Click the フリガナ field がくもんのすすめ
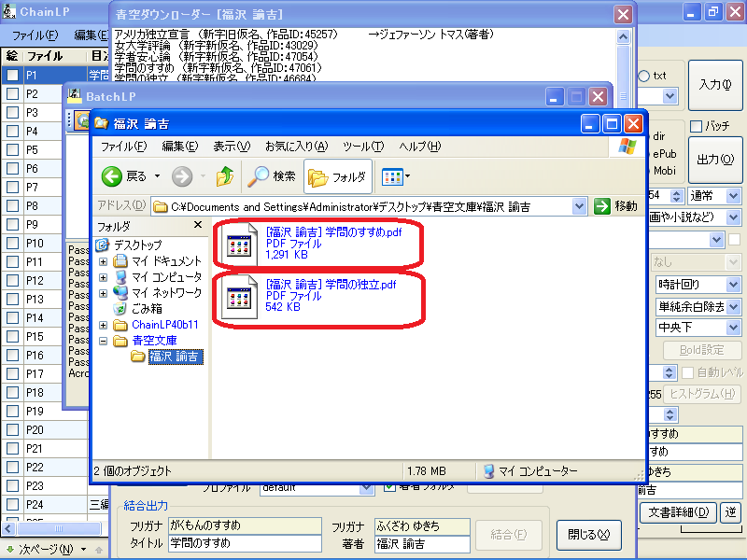The width and height of the screenshot is (747, 560). 246,525
